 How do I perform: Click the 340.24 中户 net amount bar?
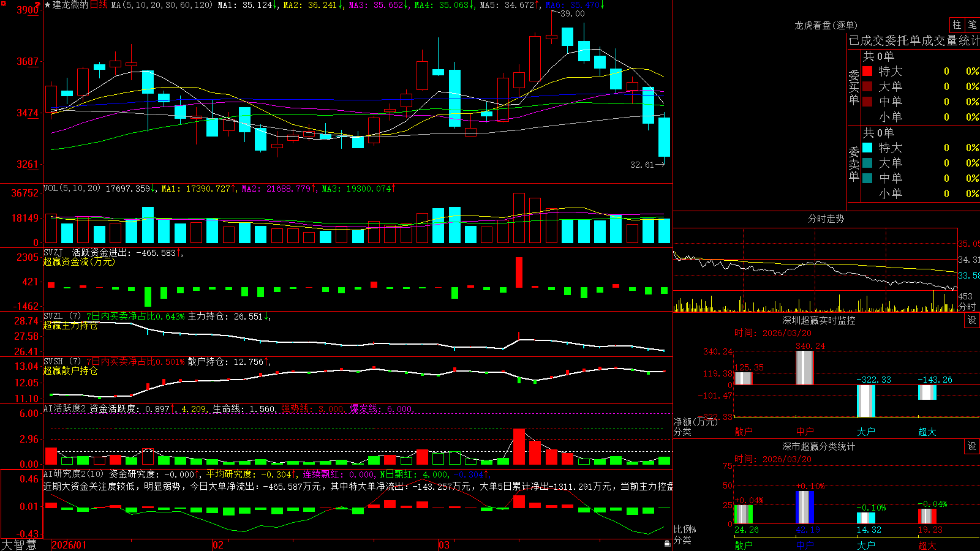[x=804, y=368]
